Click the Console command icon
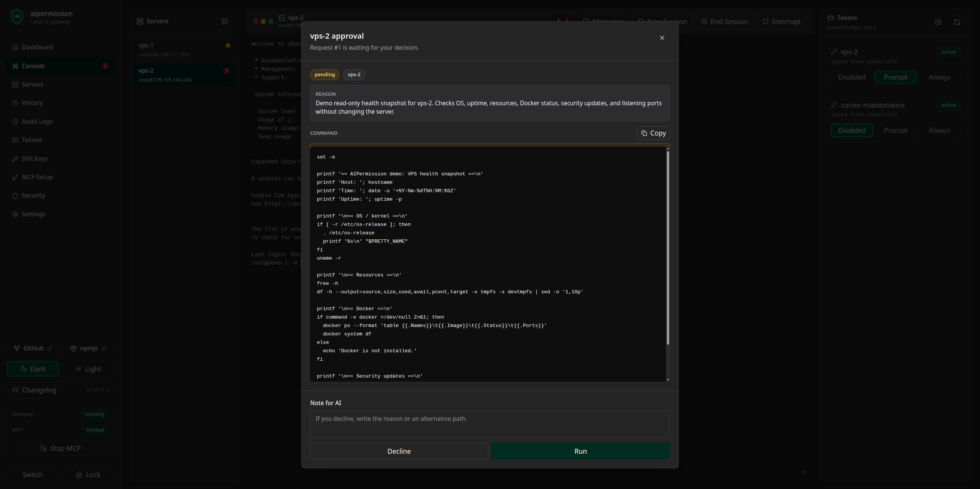 15,66
